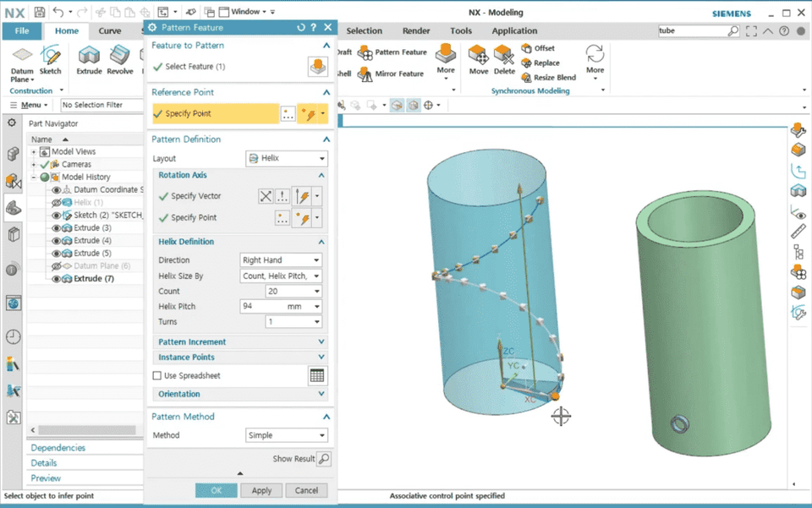Click the Datum Plane tool icon

(x=22, y=54)
